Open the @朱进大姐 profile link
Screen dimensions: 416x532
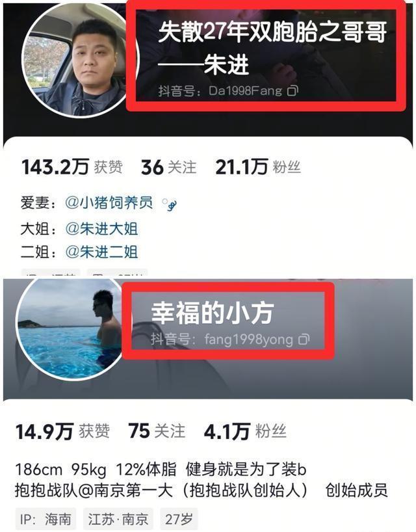(101, 229)
